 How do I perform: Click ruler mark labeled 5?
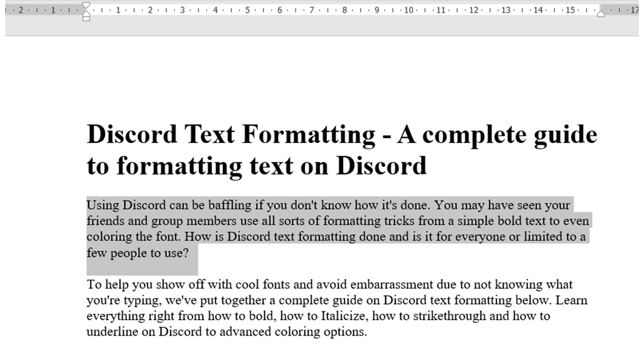click(247, 10)
